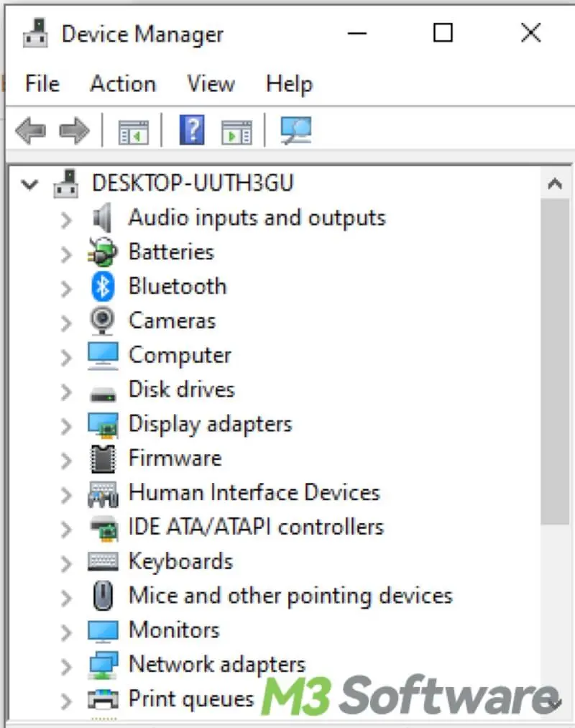Viewport: 575px width, 728px height.
Task: Click Scan for hardware changes icon
Action: point(296,131)
